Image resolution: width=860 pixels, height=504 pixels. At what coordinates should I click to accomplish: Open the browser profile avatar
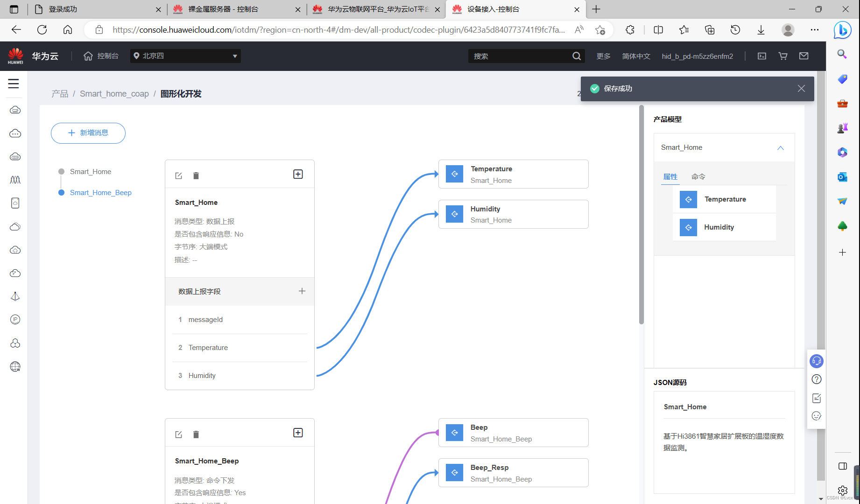(788, 30)
